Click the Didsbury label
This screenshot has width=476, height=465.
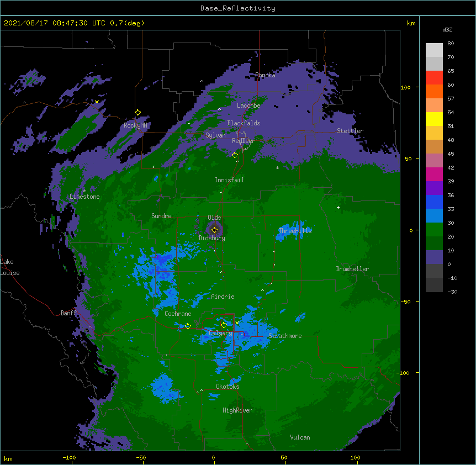[x=212, y=238]
